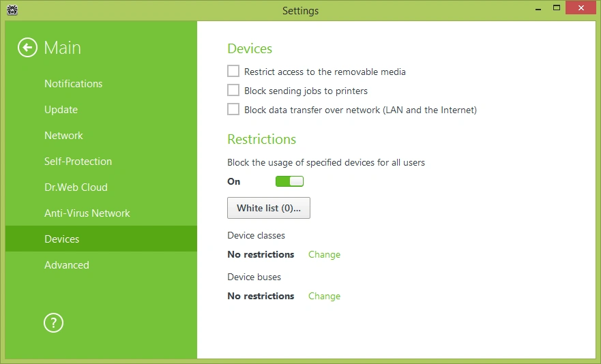Viewport: 601px width, 364px height.
Task: Open the Notifications settings section
Action: [x=73, y=84]
